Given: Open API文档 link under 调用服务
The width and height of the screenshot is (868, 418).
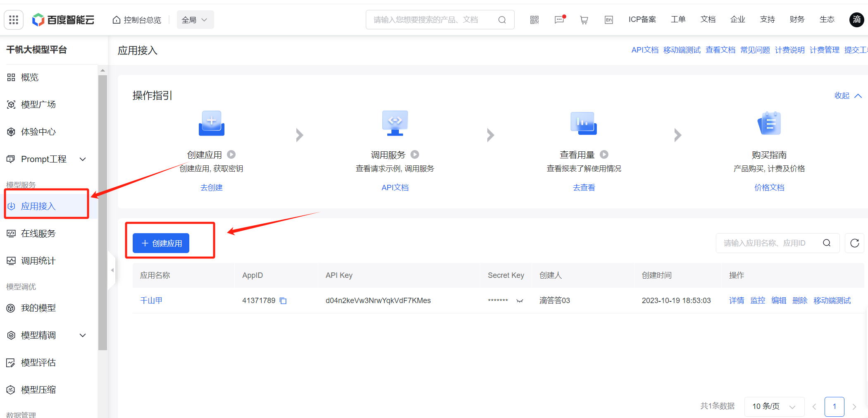Looking at the screenshot, I should tap(395, 187).
